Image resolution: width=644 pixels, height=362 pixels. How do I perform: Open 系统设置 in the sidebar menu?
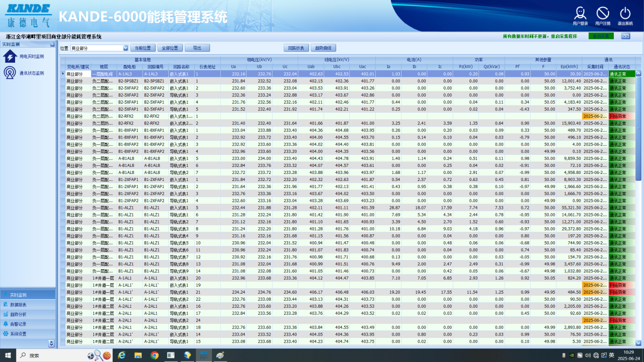[28, 334]
